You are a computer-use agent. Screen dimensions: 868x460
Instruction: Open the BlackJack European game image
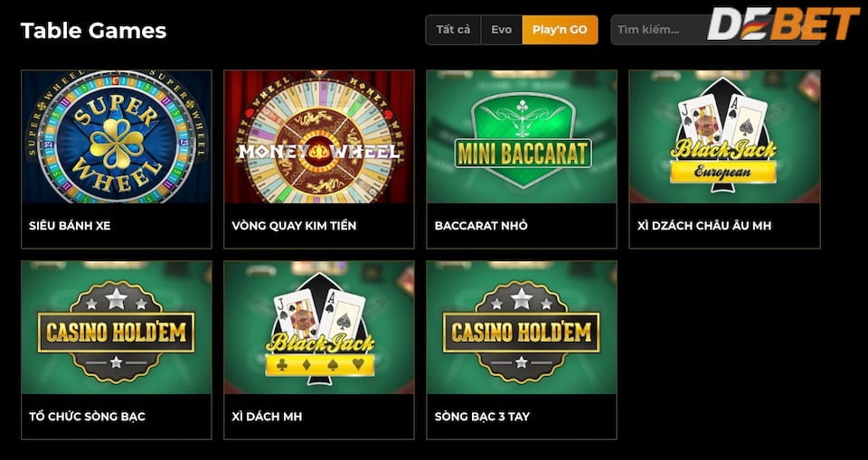pyautogui.click(x=724, y=136)
